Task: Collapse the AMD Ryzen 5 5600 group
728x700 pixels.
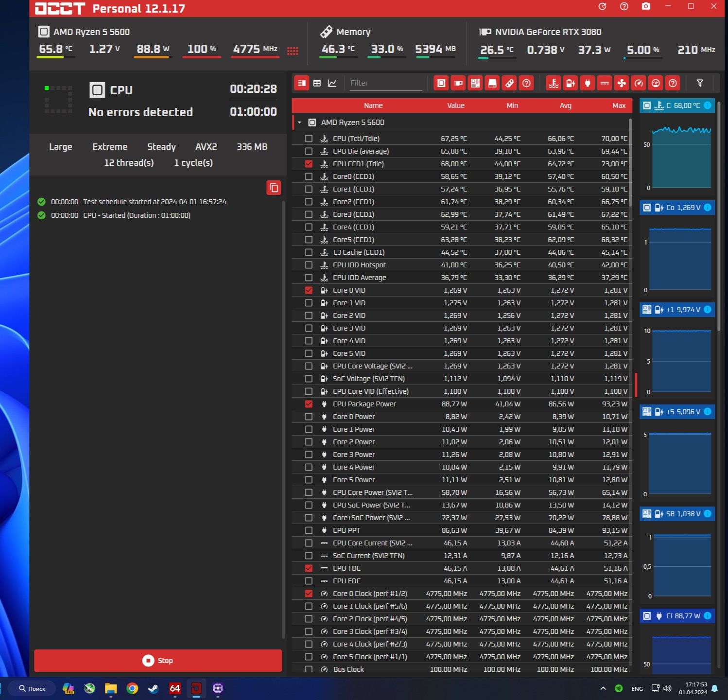Action: pos(300,122)
